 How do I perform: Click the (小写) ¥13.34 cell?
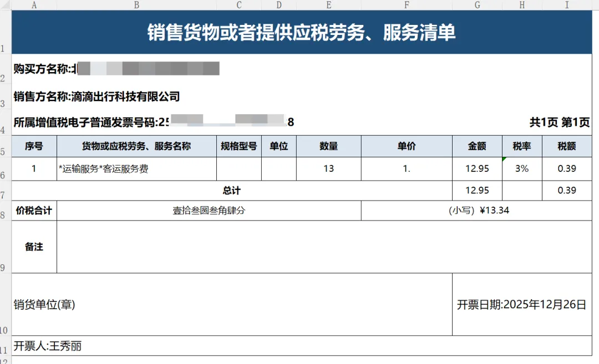click(477, 211)
